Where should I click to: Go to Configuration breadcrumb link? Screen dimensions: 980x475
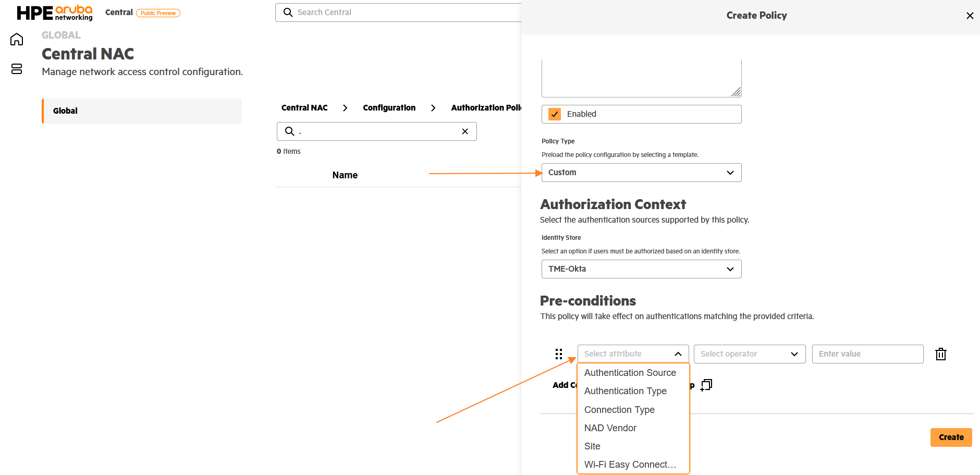(389, 108)
